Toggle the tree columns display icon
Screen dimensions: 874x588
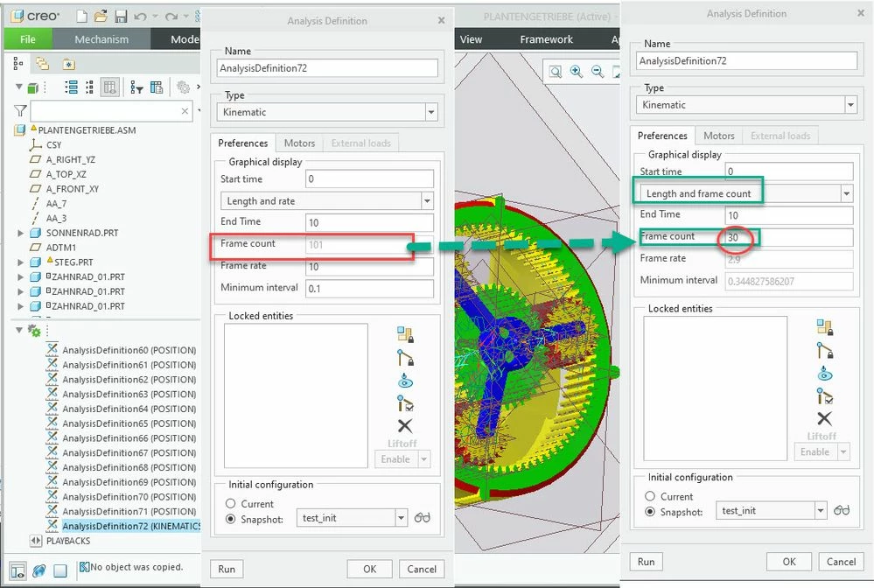click(110, 87)
